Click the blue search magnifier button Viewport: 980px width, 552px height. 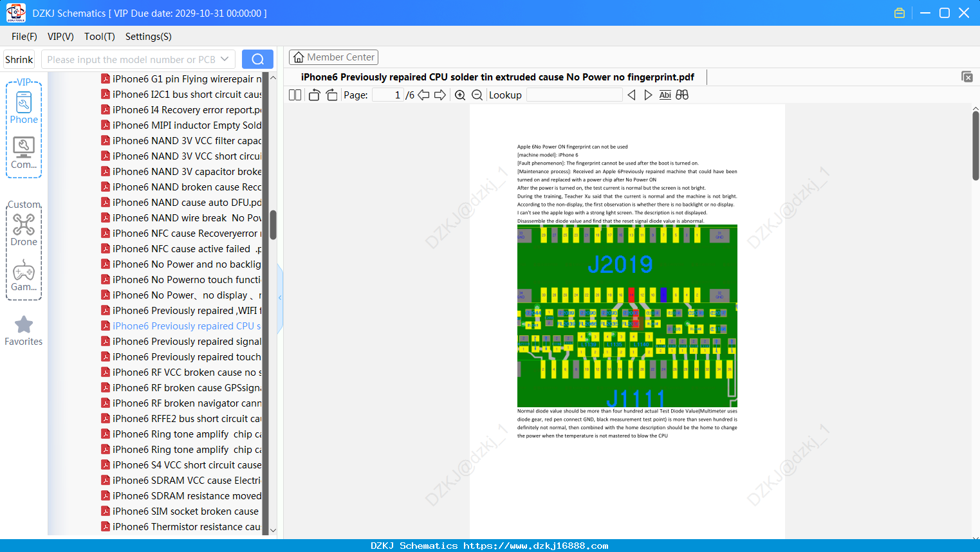pos(257,59)
